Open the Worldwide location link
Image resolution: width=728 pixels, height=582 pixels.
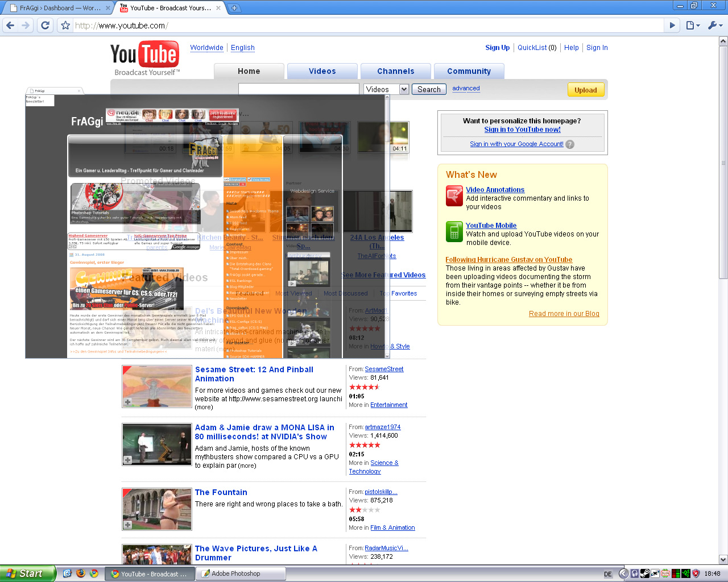206,48
